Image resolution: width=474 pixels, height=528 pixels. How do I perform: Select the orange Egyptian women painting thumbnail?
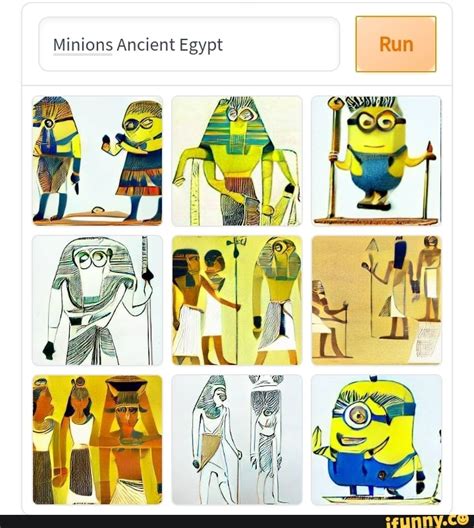click(98, 440)
